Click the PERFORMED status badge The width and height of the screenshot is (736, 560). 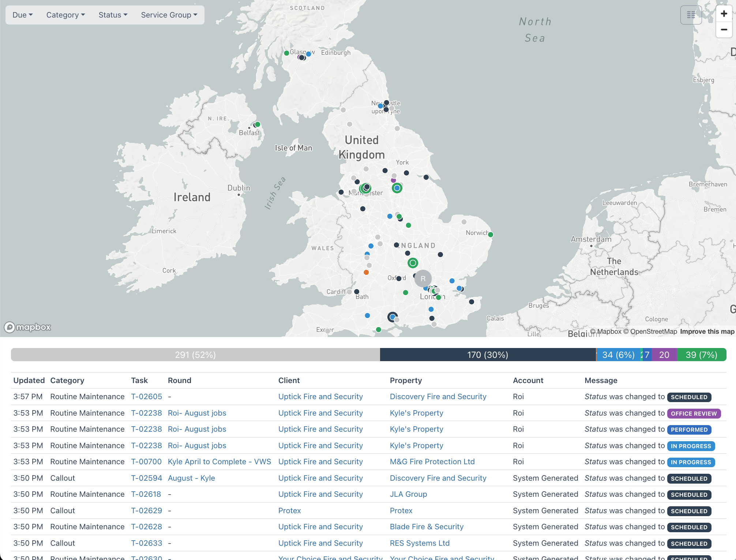point(689,430)
